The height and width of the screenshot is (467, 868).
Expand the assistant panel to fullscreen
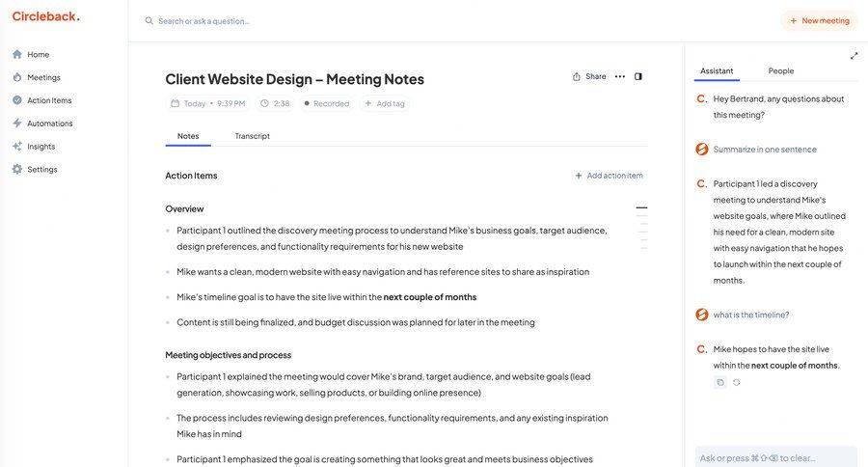tap(854, 56)
